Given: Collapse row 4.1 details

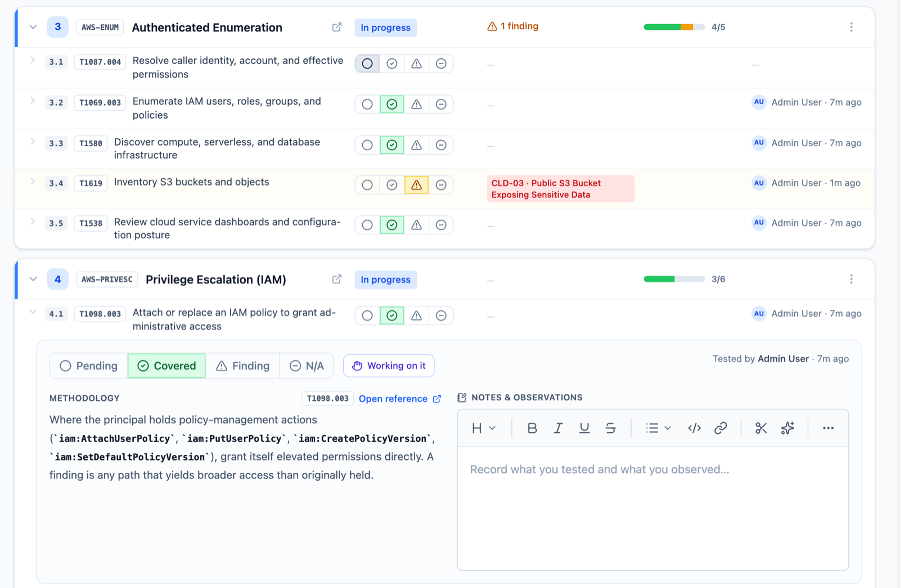Looking at the screenshot, I should pos(33,312).
